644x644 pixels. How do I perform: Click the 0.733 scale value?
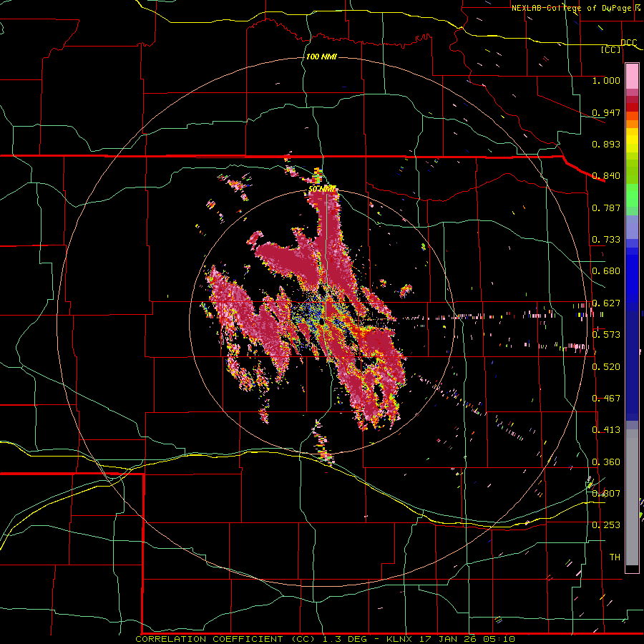[x=606, y=240]
